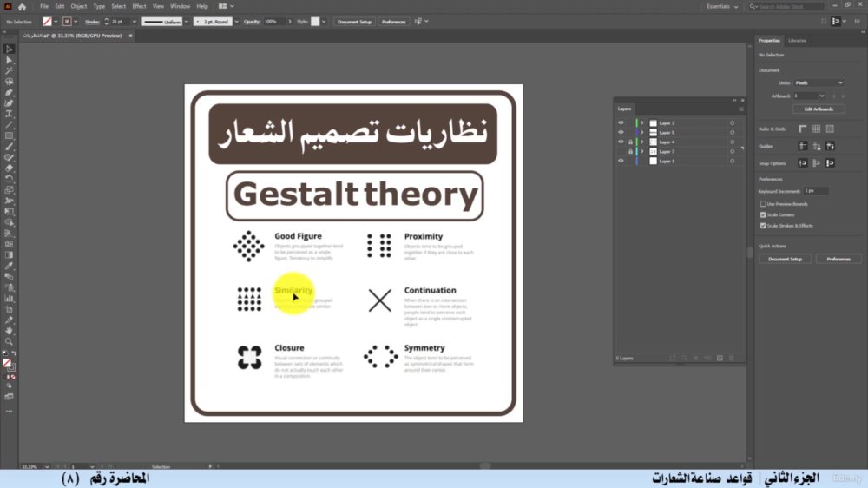
Task: Click the show grid icon in Properties
Action: point(817,129)
